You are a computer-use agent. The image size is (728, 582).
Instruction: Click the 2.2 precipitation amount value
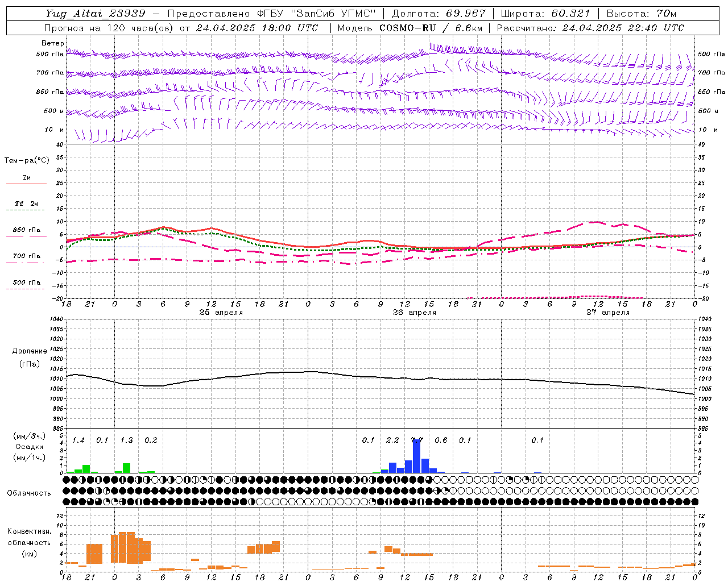pos(392,440)
